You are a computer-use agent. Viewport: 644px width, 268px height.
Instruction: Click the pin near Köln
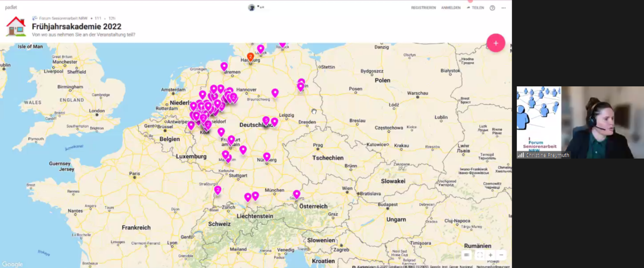pos(208,125)
